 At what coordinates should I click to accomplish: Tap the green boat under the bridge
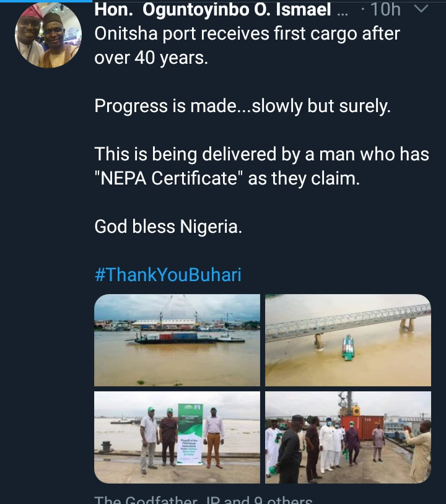(x=348, y=347)
